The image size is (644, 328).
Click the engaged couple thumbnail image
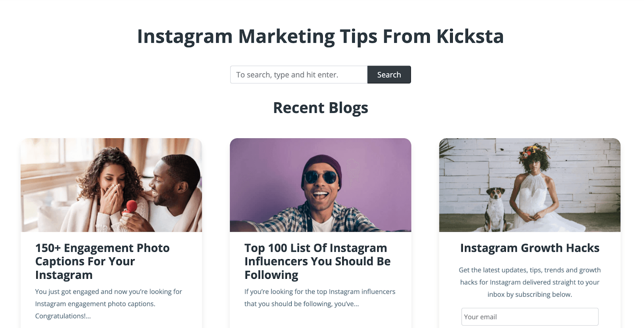(x=111, y=185)
